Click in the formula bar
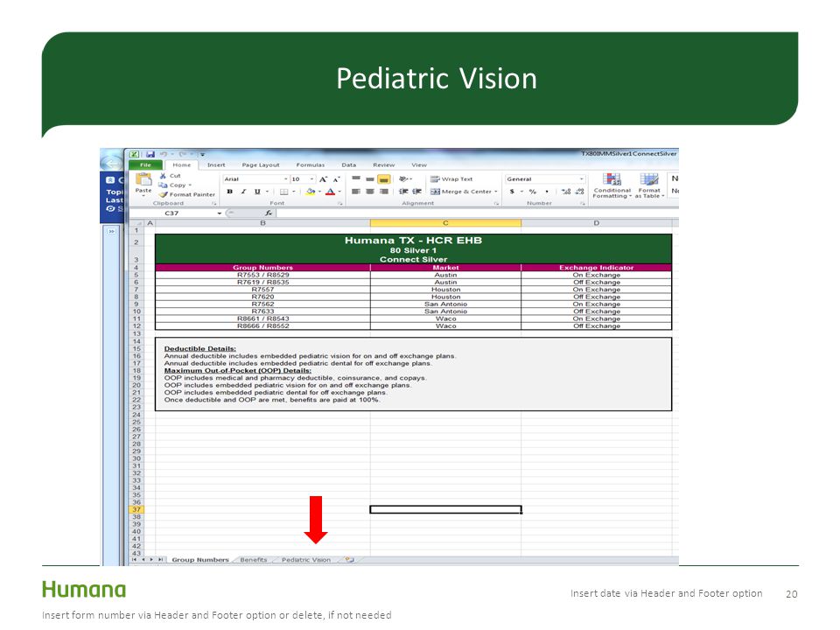840x630 pixels. pos(477,213)
